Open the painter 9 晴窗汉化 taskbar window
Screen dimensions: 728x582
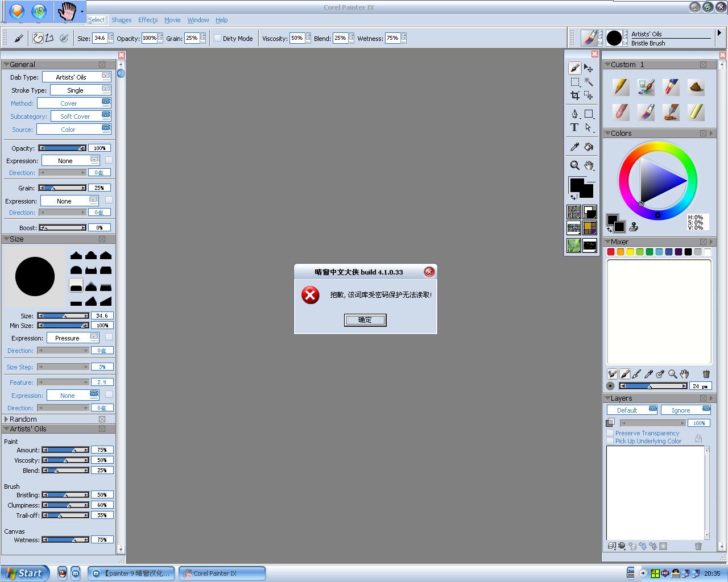(132, 573)
